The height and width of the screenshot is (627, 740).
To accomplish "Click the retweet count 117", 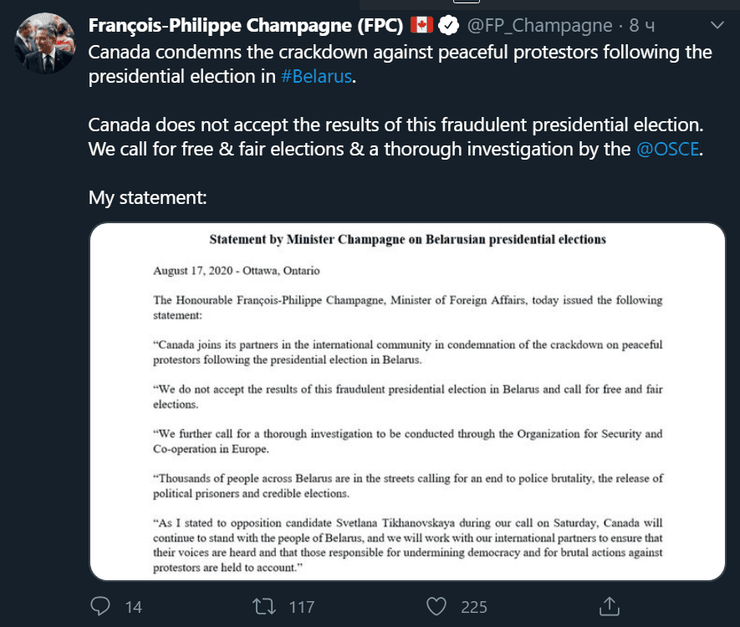I will tap(301, 607).
